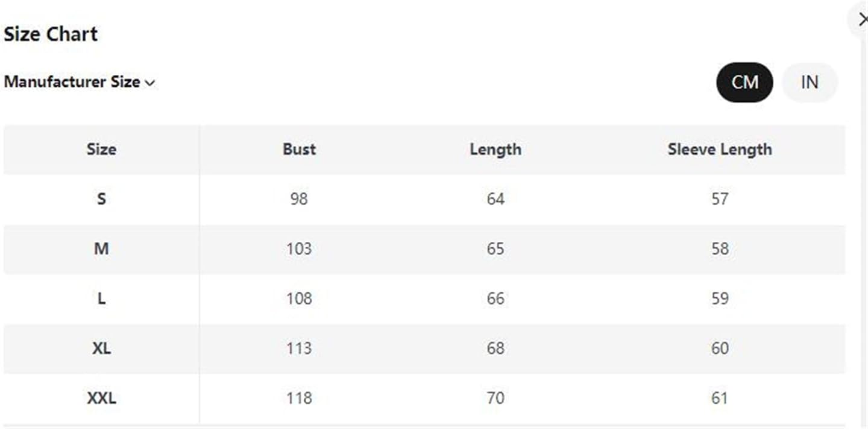Select bust value 113 for size XL

click(298, 348)
